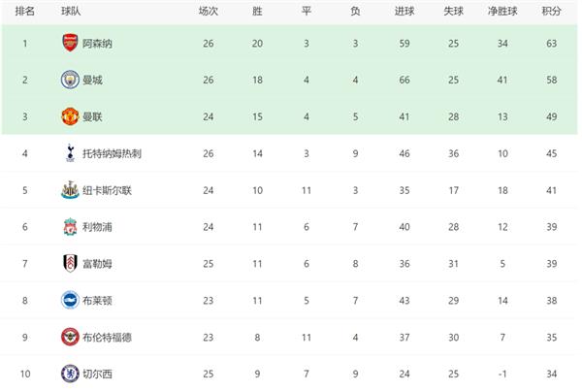Open the 布伦特福德 team link
Viewport: 582px width, 392px height.
[107, 337]
